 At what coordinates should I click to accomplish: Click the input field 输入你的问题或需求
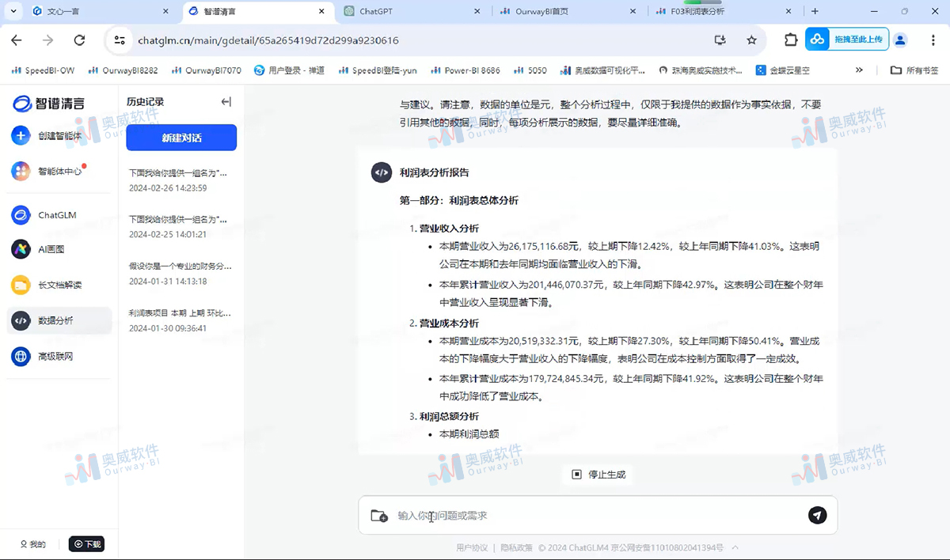tap(554, 515)
